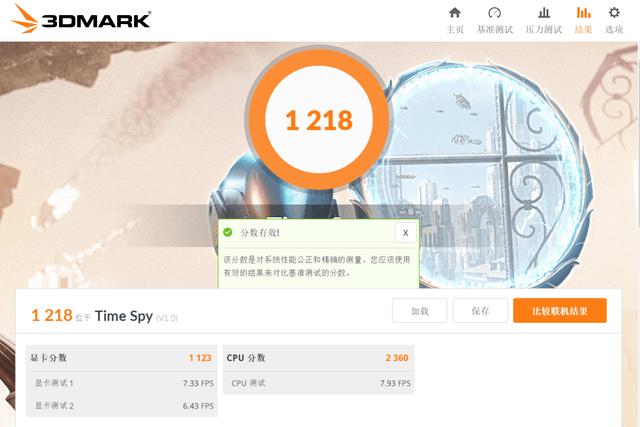Click the 保存 (save) button

coord(480,311)
